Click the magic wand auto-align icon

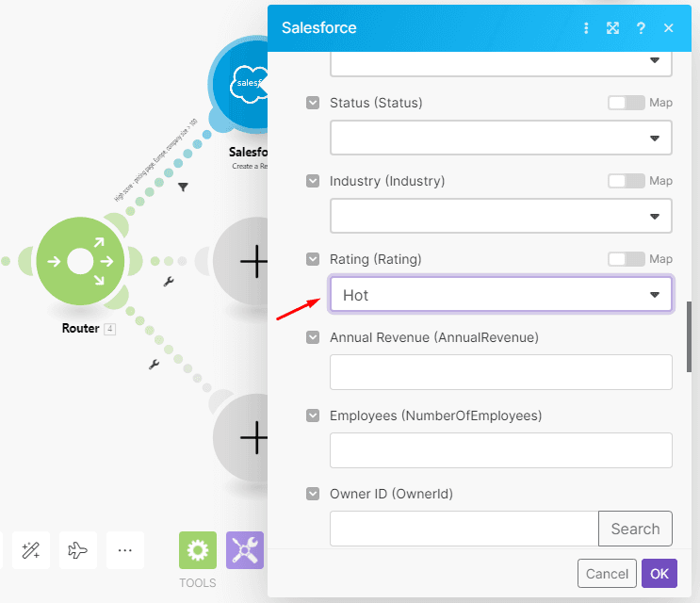(x=30, y=551)
